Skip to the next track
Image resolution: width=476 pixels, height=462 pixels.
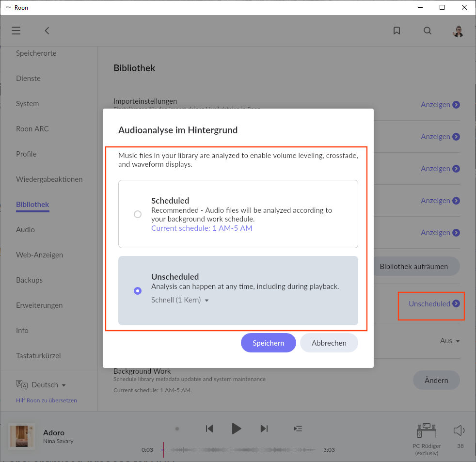coord(264,429)
